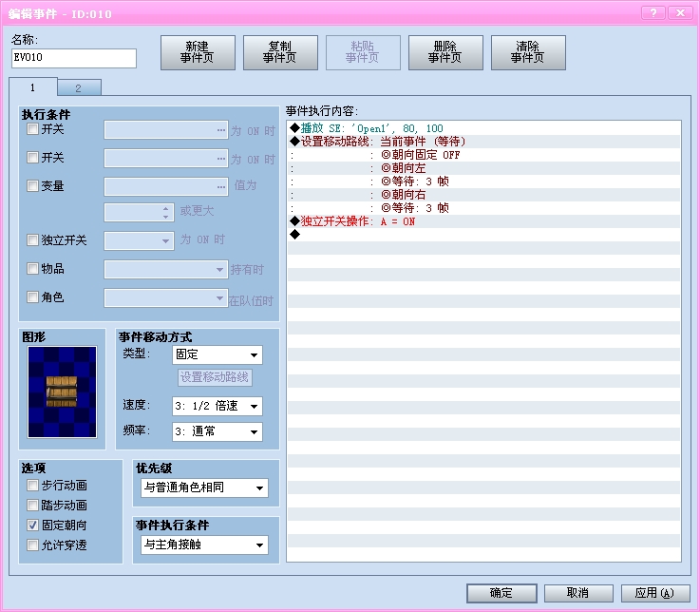
Task: Click 粘贴事件页 button
Action: [x=363, y=52]
